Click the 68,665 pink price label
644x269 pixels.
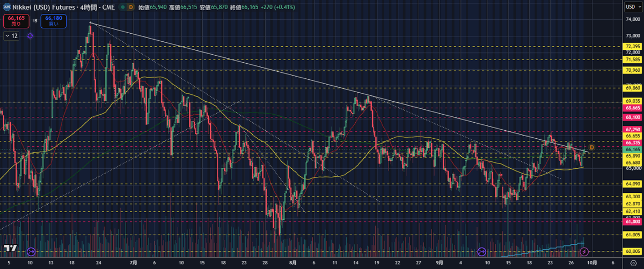coord(632,108)
